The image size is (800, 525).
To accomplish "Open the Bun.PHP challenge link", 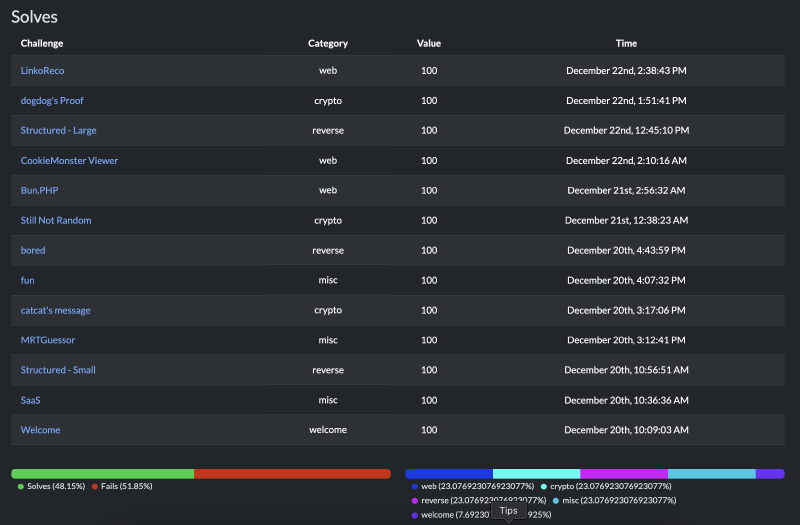I will 42,190.
